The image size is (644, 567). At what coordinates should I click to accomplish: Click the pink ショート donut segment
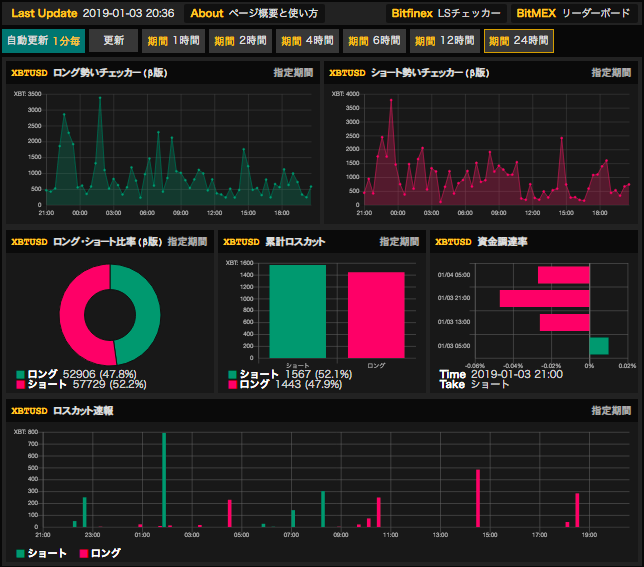[x=73, y=316]
